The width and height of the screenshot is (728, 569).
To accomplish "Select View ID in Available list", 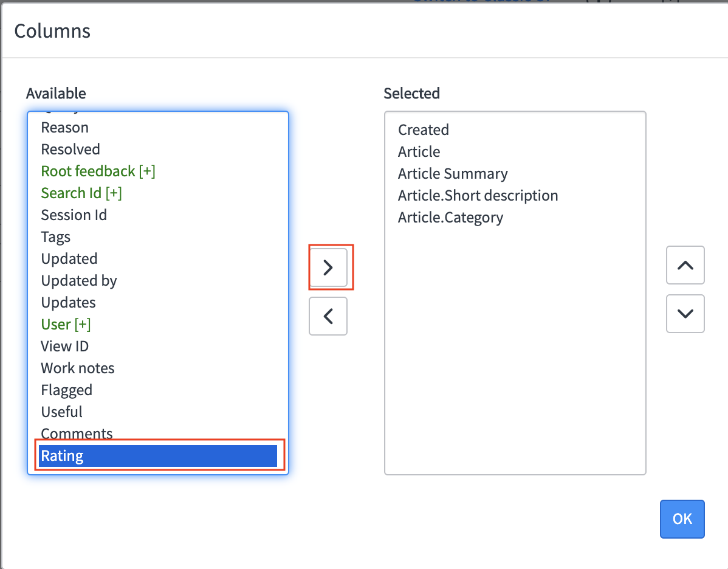I will [64, 347].
